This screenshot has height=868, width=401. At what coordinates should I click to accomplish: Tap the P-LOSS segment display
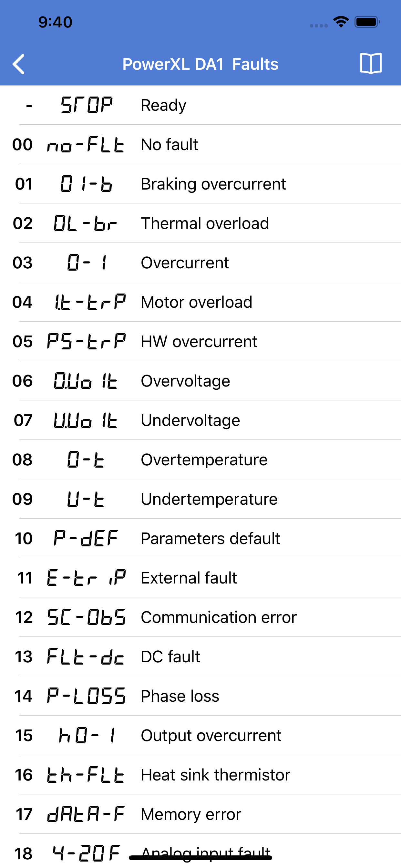point(87,696)
